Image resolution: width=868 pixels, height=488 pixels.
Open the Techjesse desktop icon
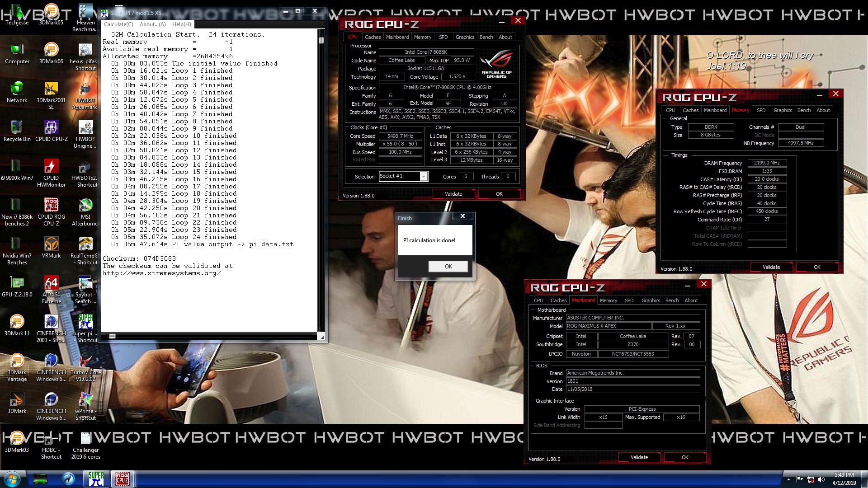tap(17, 15)
